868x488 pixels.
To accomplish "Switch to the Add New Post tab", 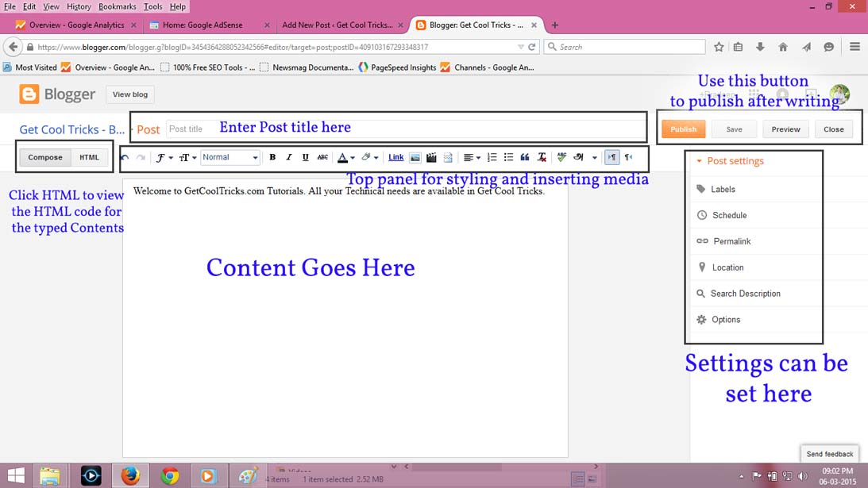I will (x=338, y=25).
